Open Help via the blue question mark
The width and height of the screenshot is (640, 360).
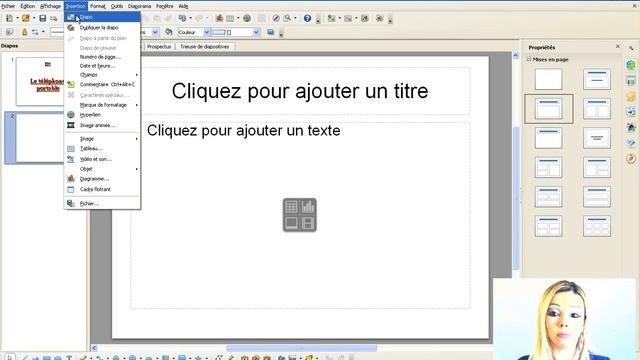307,18
